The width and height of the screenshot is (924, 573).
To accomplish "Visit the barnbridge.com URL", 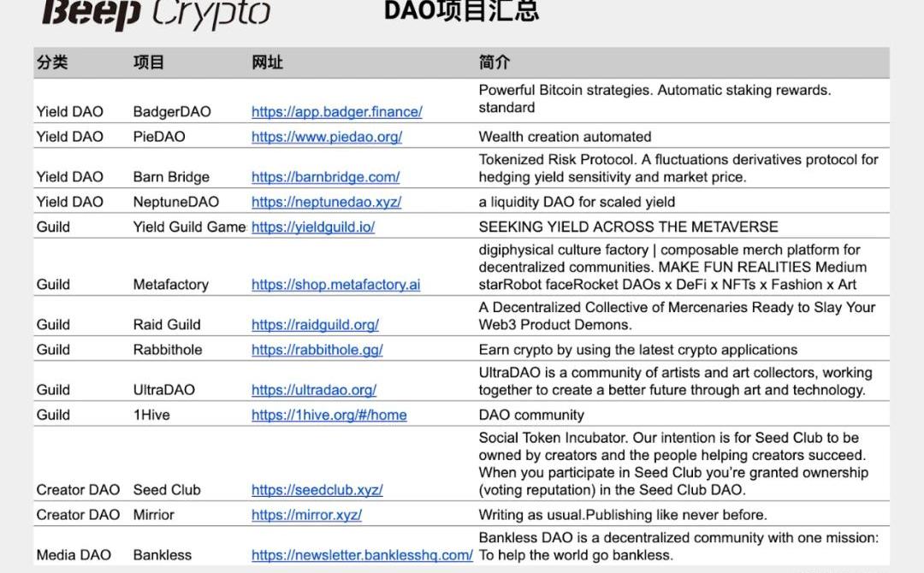I will point(325,177).
